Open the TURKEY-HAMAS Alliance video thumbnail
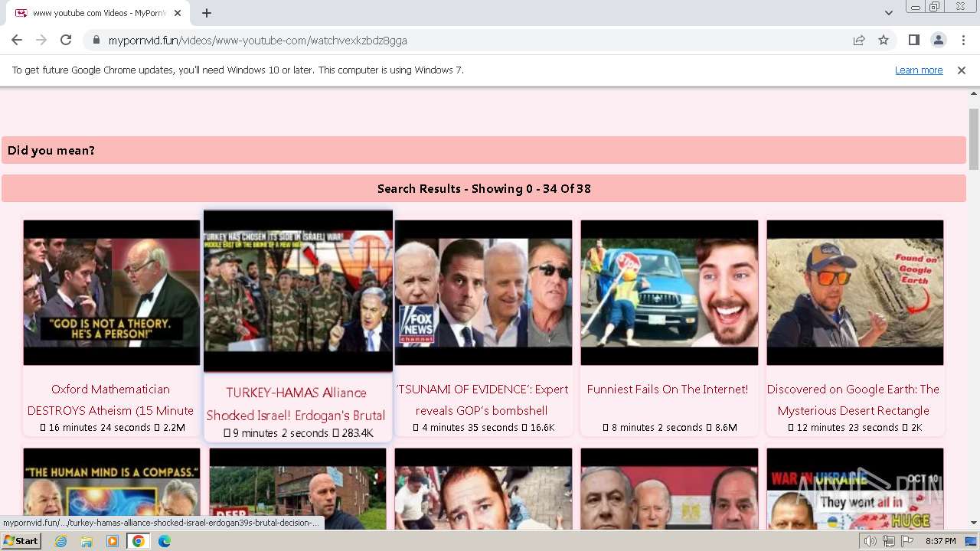Image resolution: width=980 pixels, height=551 pixels. pyautogui.click(x=298, y=291)
